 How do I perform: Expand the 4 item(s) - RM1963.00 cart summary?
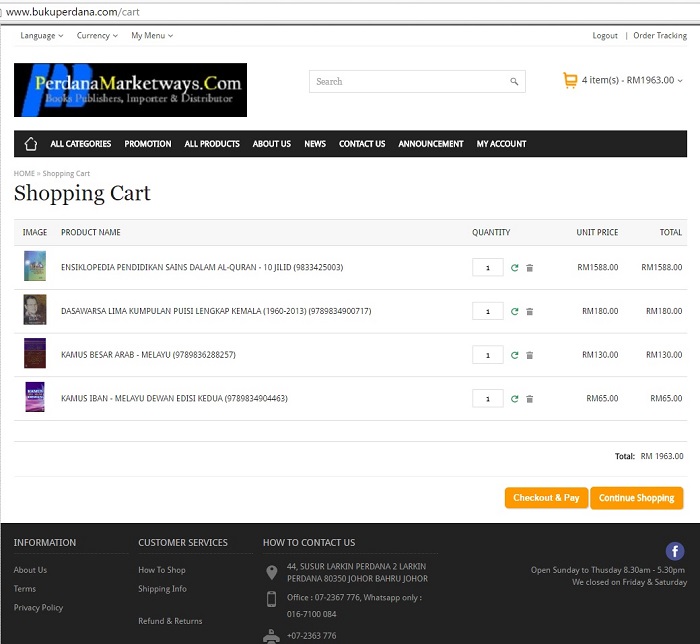(632, 80)
